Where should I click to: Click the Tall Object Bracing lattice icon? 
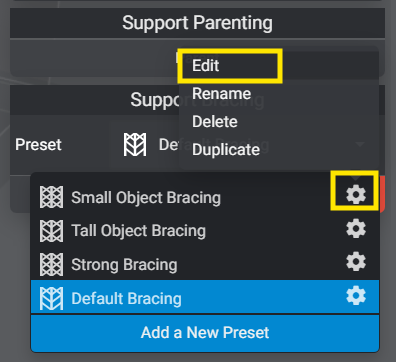[51, 231]
